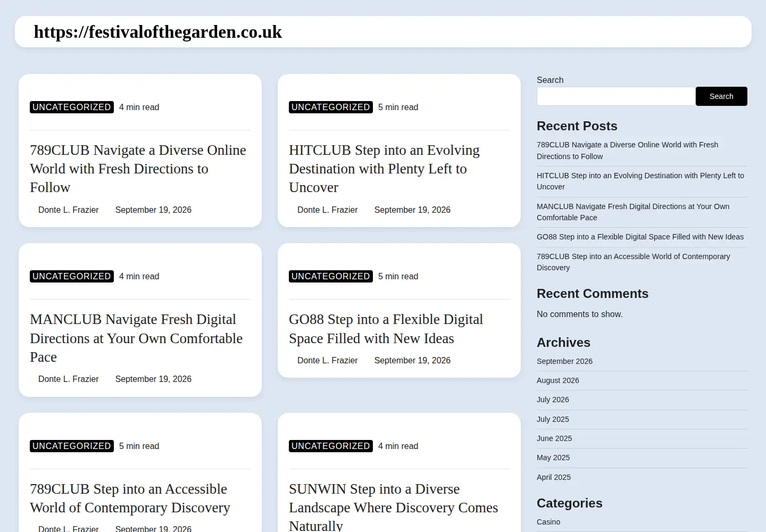Screen dimensions: 766x532
Task: Click the '4 min read' text on SUNWIN card
Action: [x=398, y=446]
